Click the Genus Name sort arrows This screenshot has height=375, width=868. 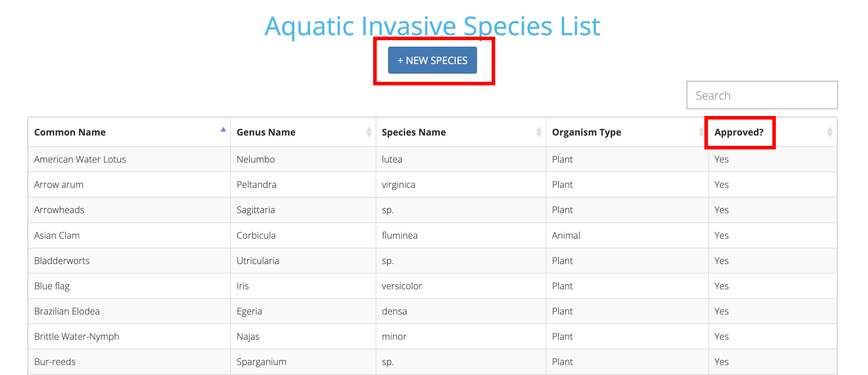pyautogui.click(x=369, y=132)
